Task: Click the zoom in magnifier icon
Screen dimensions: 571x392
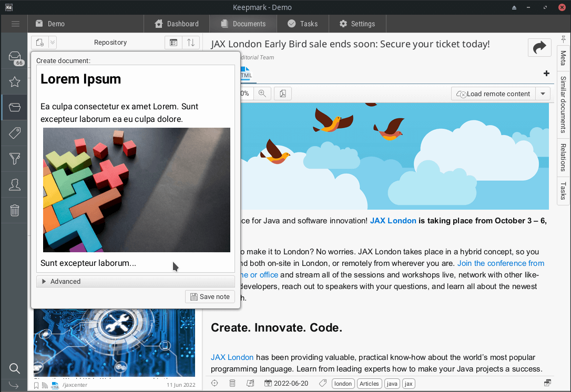Action: click(x=262, y=94)
